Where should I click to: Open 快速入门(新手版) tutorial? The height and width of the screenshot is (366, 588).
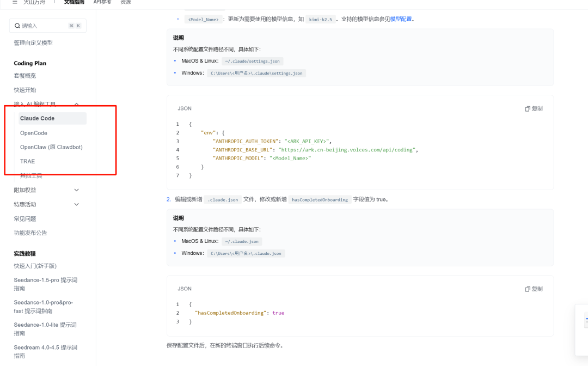pos(35,266)
